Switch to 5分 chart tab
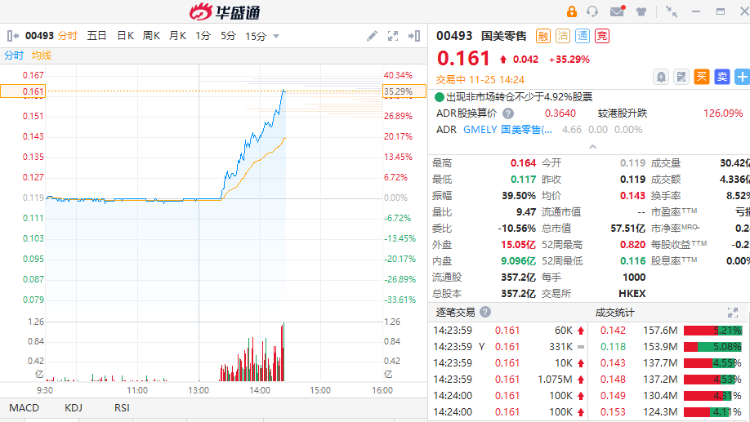The image size is (750, 422). 228,36
